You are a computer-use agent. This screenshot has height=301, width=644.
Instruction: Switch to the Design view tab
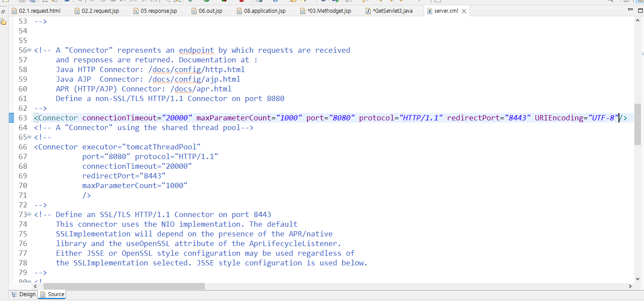point(23,294)
